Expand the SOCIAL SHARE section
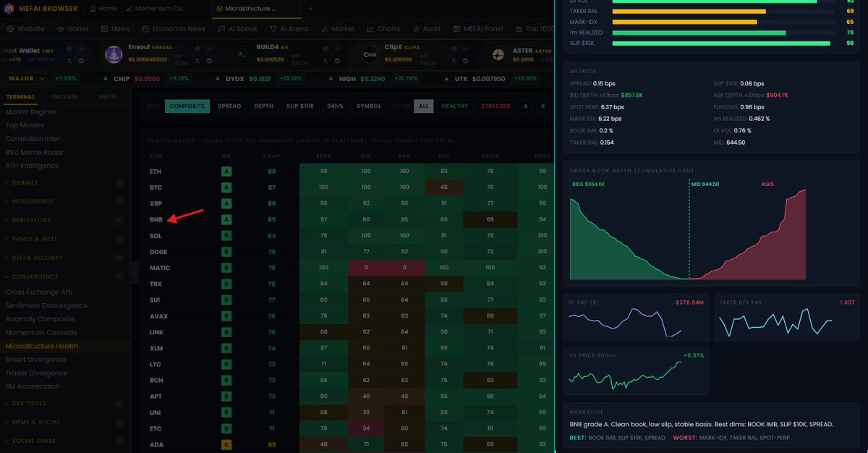 pos(65,441)
